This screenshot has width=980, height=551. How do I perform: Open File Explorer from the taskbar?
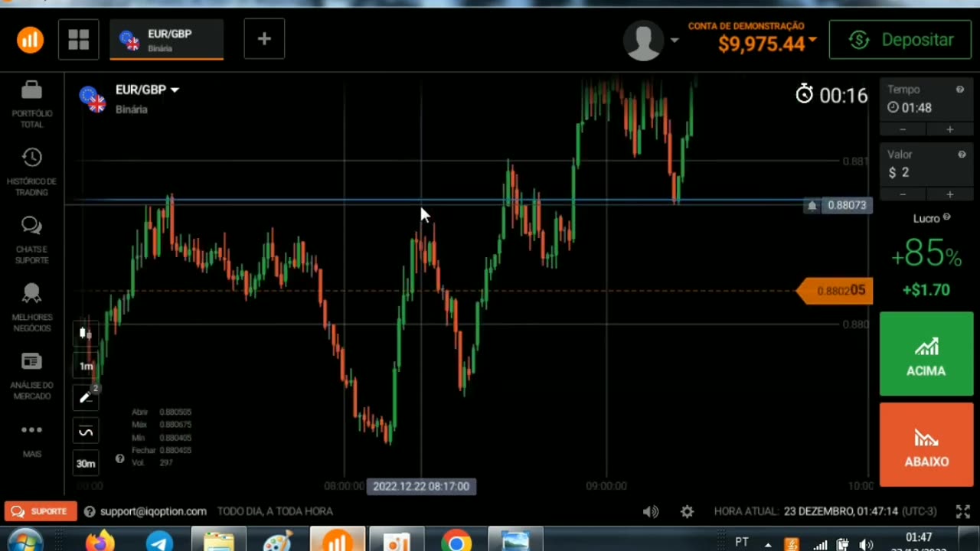click(x=219, y=541)
